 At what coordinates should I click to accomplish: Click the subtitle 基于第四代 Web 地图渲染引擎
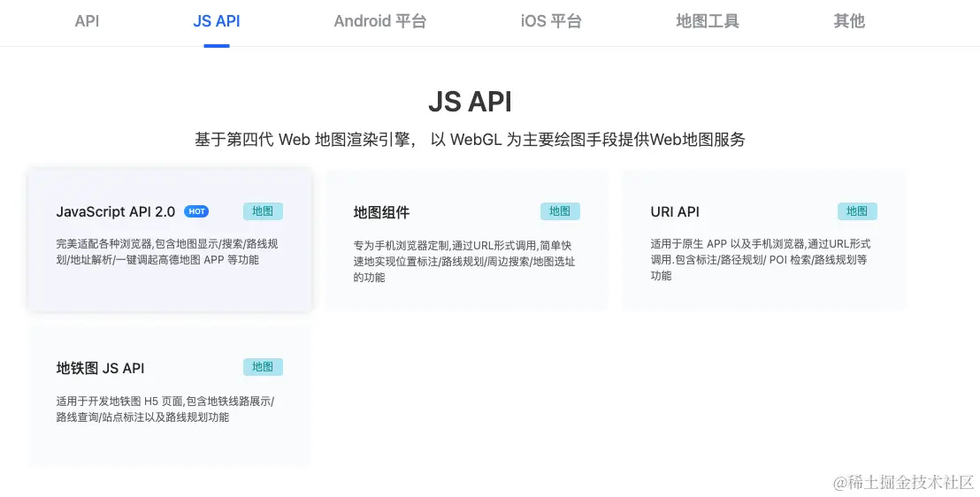[x=470, y=140]
